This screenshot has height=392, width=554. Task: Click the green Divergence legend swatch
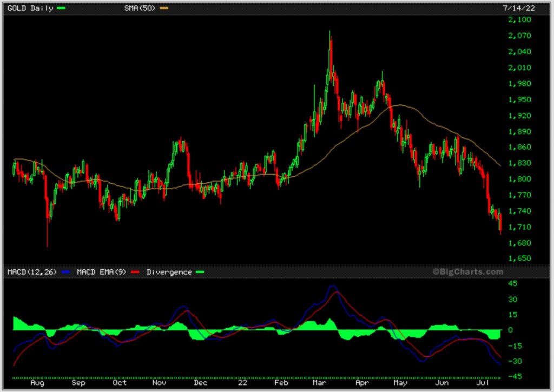200,272
